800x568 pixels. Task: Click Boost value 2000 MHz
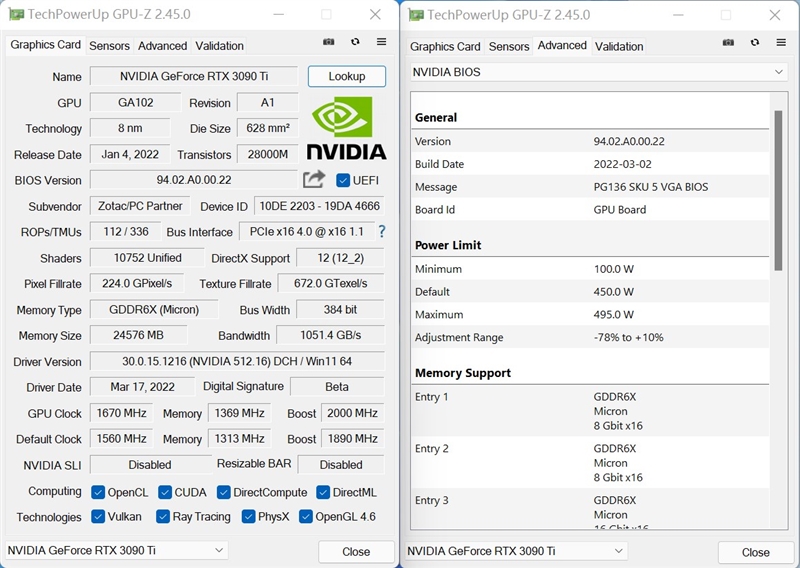(353, 413)
